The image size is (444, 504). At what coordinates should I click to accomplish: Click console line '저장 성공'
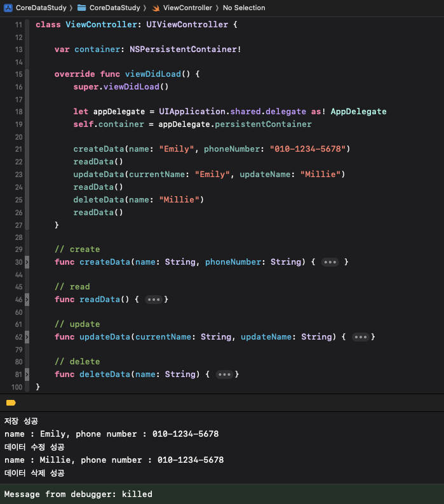point(21,421)
